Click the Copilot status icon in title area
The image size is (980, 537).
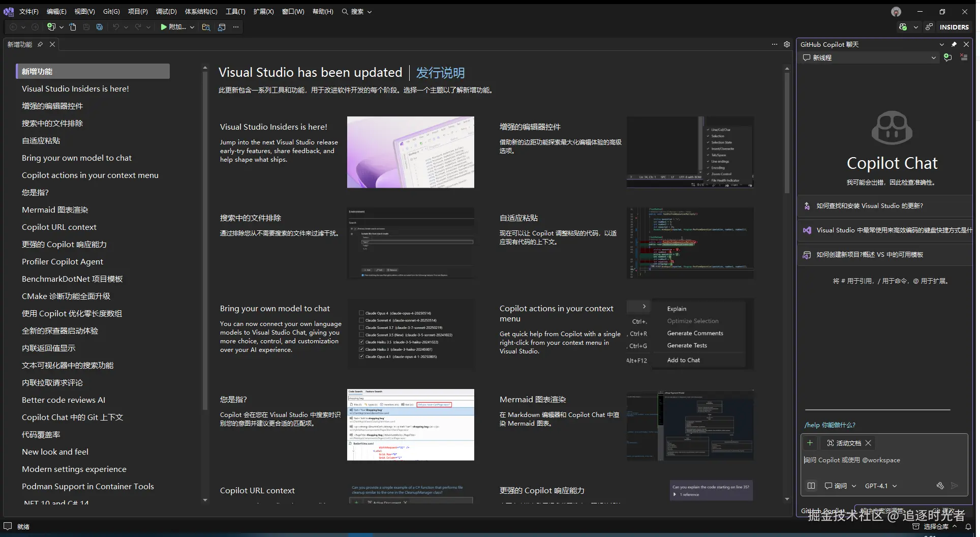point(903,27)
